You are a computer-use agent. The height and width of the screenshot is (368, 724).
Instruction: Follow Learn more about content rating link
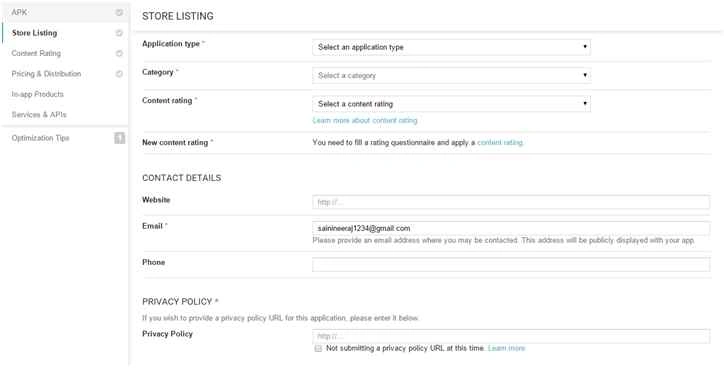pos(365,120)
